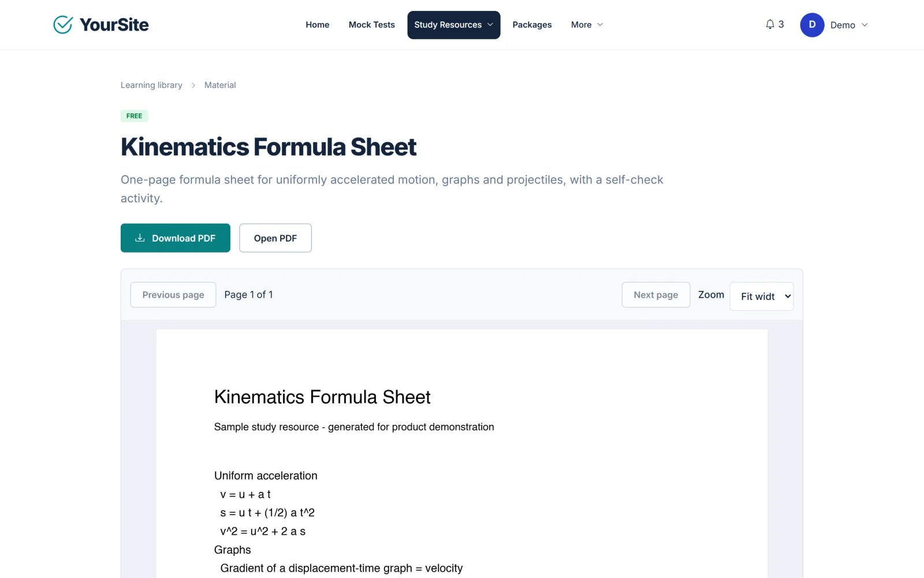The image size is (924, 578).
Task: Click the Material breadcrumb link
Action: point(220,85)
